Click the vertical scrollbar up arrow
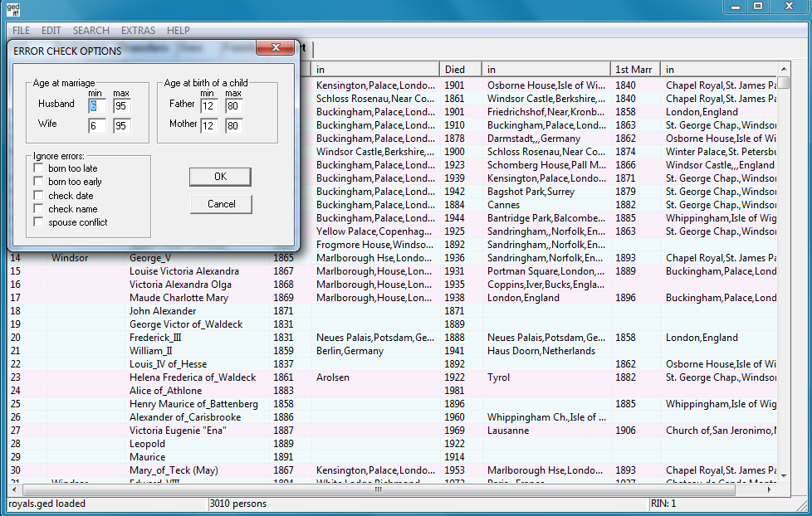 [784, 69]
